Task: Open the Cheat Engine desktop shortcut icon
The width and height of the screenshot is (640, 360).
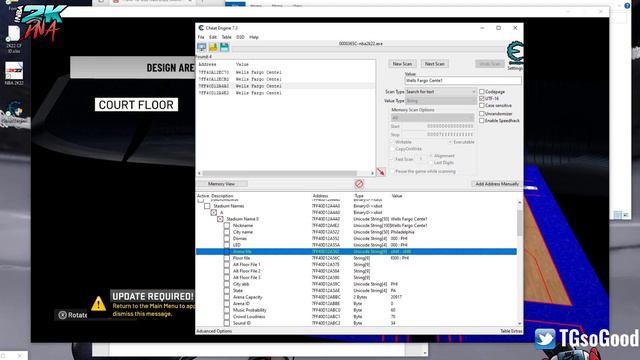Action: (14, 110)
